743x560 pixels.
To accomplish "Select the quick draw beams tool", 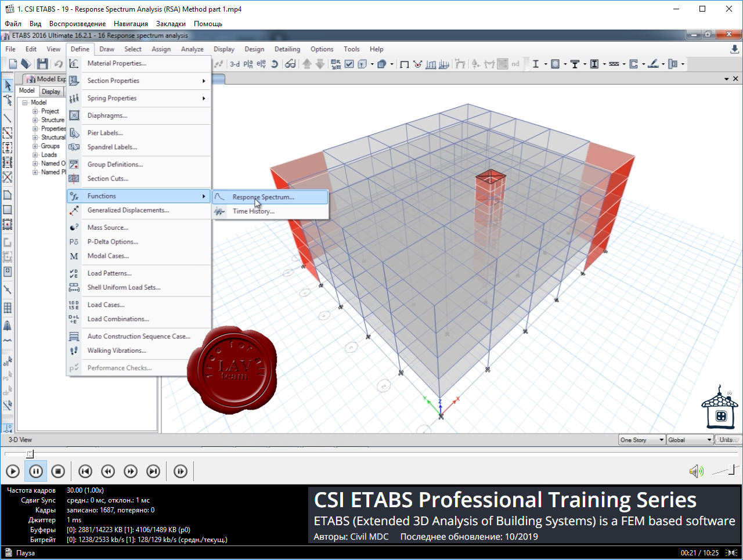I will pyautogui.click(x=8, y=133).
